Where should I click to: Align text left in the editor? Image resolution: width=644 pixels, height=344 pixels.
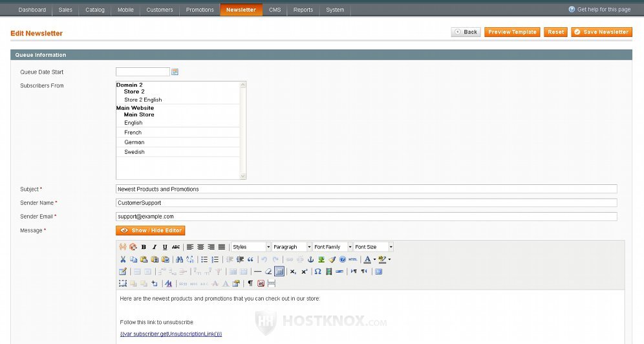(x=189, y=247)
